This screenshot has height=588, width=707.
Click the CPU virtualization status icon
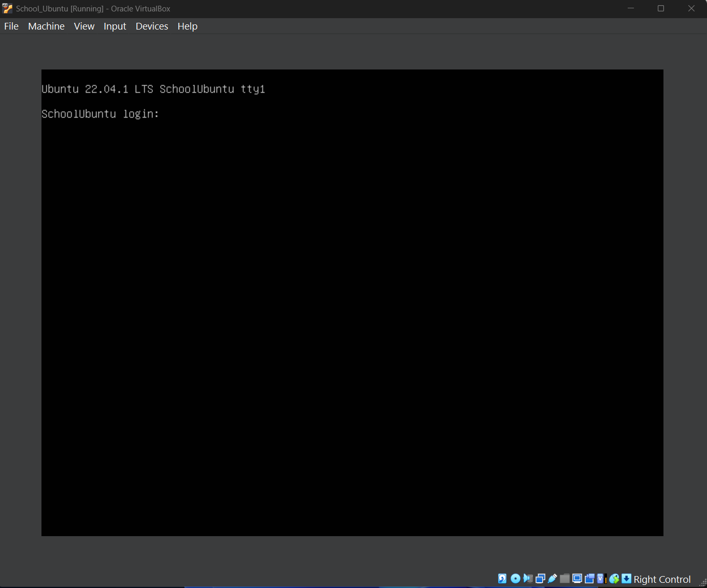click(x=601, y=579)
